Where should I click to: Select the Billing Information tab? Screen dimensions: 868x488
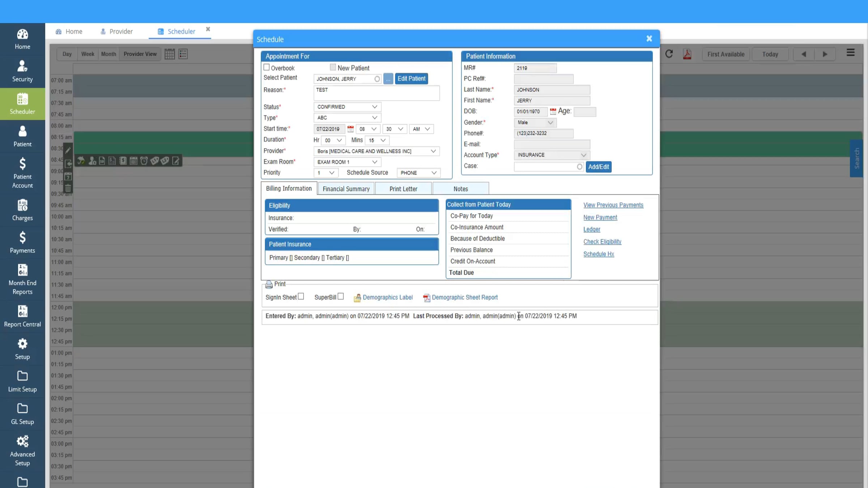(289, 188)
